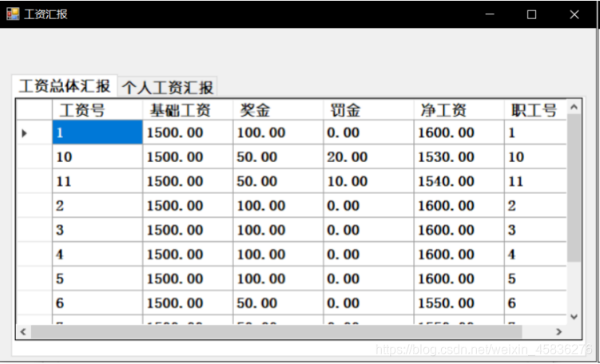Click 基础工资 cell 1500.00 in row 5

pos(188,279)
